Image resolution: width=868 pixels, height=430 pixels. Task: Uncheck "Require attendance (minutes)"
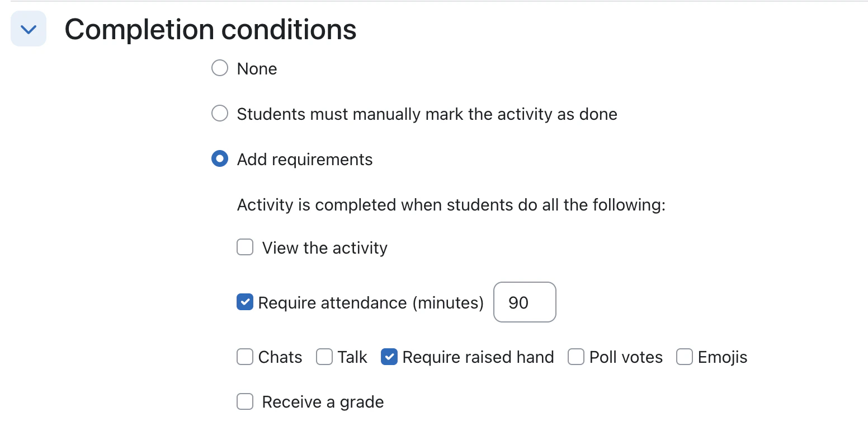click(244, 302)
